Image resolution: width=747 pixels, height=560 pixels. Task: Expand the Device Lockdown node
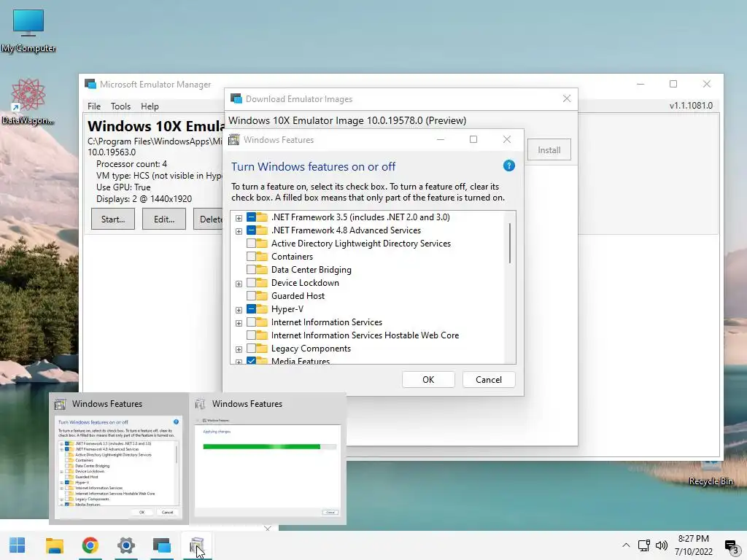(x=239, y=284)
